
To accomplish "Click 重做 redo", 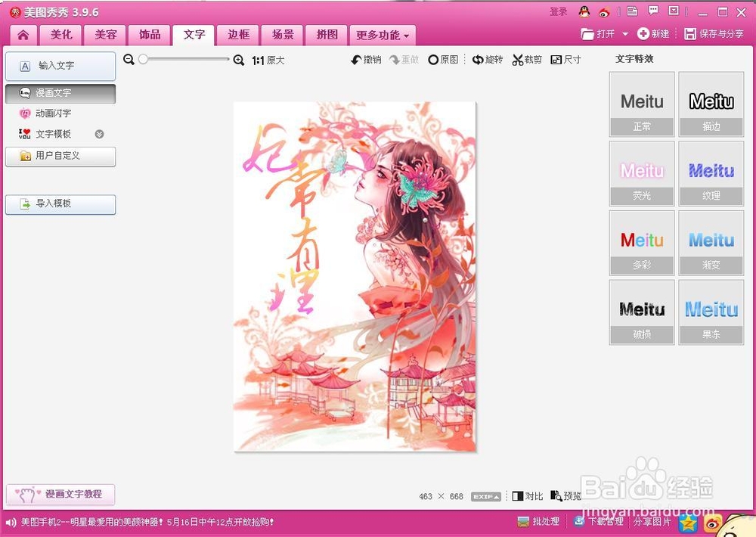I will 404,60.
